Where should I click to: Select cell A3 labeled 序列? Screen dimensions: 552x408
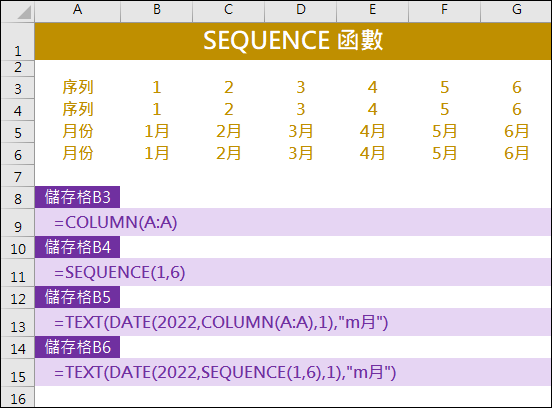click(x=77, y=88)
